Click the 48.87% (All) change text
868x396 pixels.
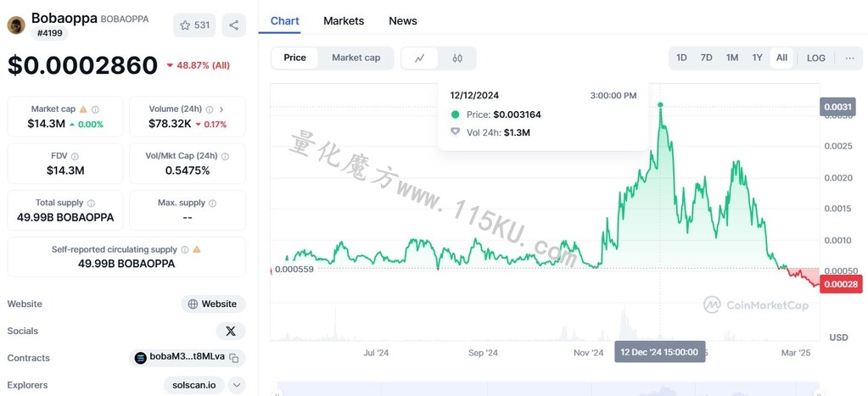pos(199,65)
